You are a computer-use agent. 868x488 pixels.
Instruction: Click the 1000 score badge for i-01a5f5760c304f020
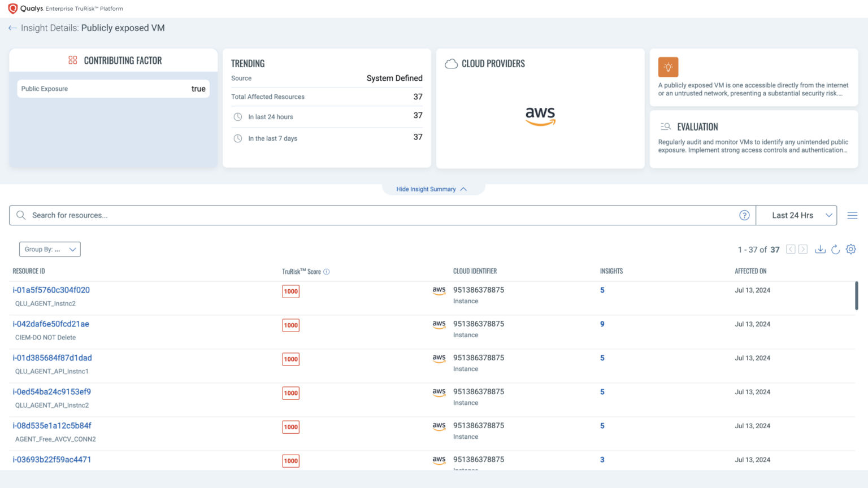click(x=290, y=291)
